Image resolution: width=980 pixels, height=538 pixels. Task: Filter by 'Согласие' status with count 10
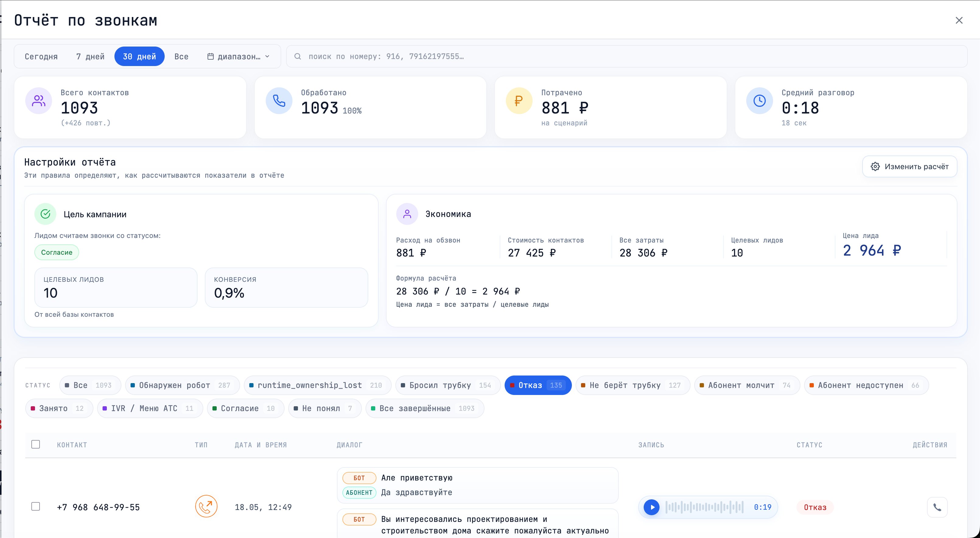coord(245,408)
